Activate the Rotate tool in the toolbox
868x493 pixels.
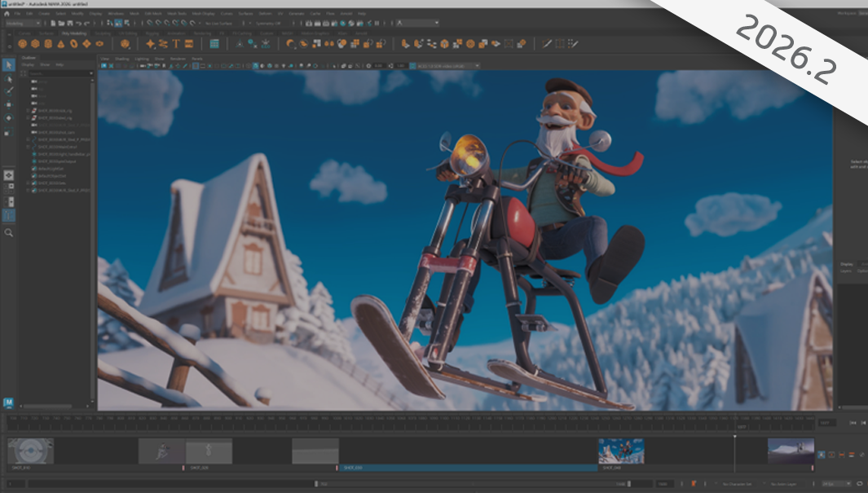pyautogui.click(x=8, y=118)
